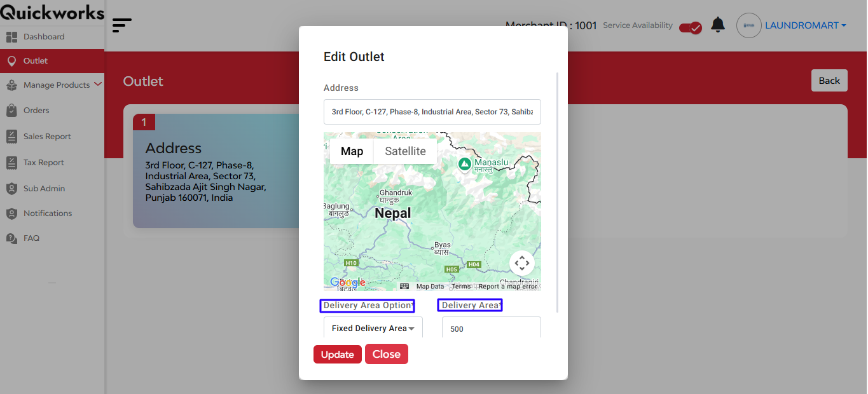Click the Address input field
This screenshot has height=394, width=868.
coord(432,112)
